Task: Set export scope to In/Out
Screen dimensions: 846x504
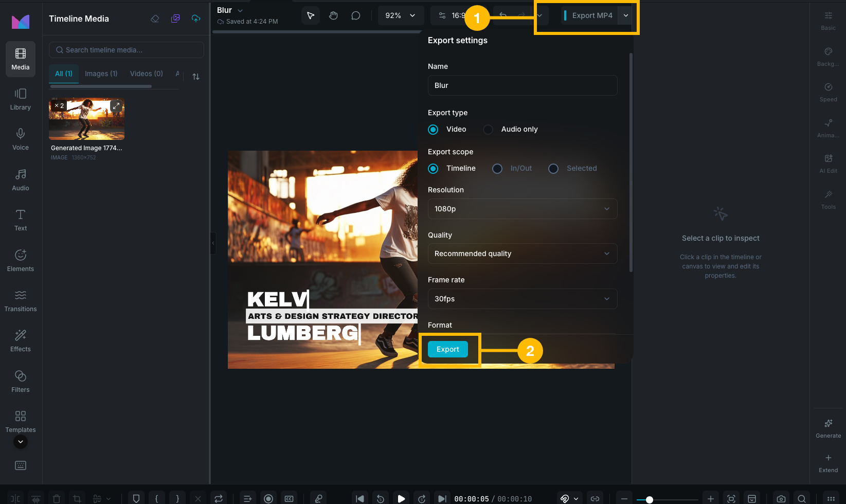Action: 497,168
